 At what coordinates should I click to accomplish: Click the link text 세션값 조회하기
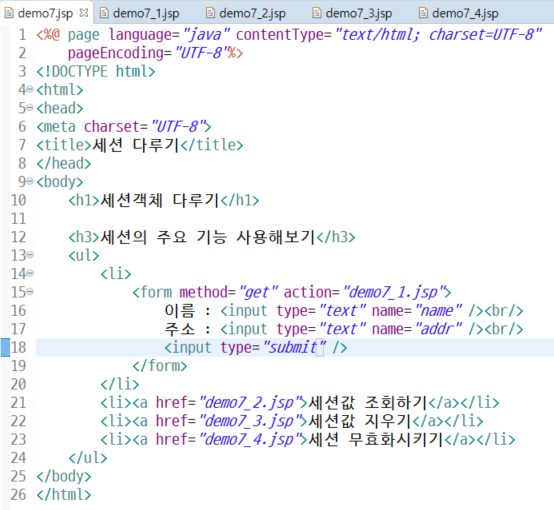coord(368,403)
